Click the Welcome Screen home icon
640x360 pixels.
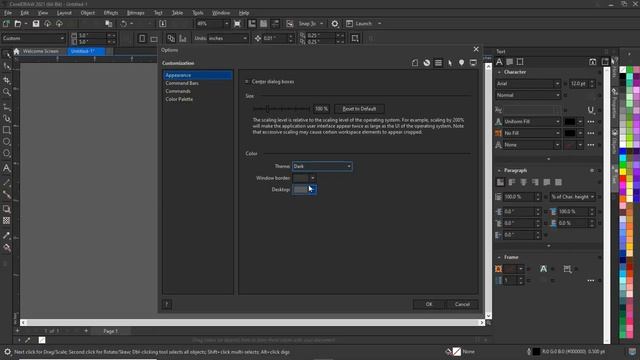coord(16,51)
